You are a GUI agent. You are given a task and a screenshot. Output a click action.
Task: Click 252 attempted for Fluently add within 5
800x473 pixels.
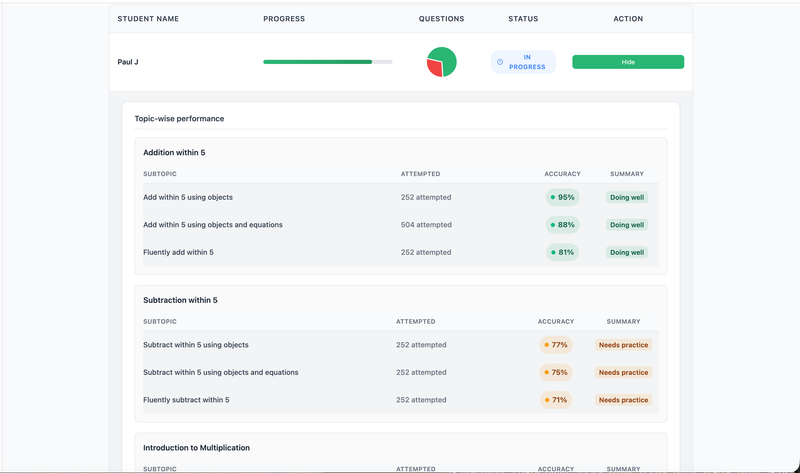(x=426, y=252)
